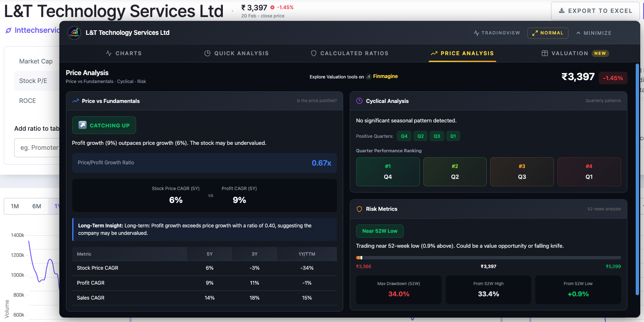Switch to the Quick Analysis tab
644x322 pixels.
click(237, 53)
